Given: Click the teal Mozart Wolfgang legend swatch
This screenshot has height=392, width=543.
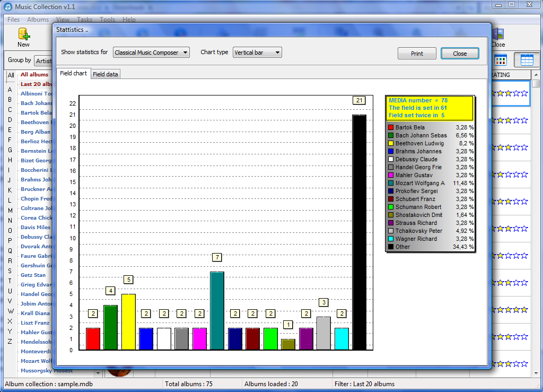Looking at the screenshot, I should (391, 183).
